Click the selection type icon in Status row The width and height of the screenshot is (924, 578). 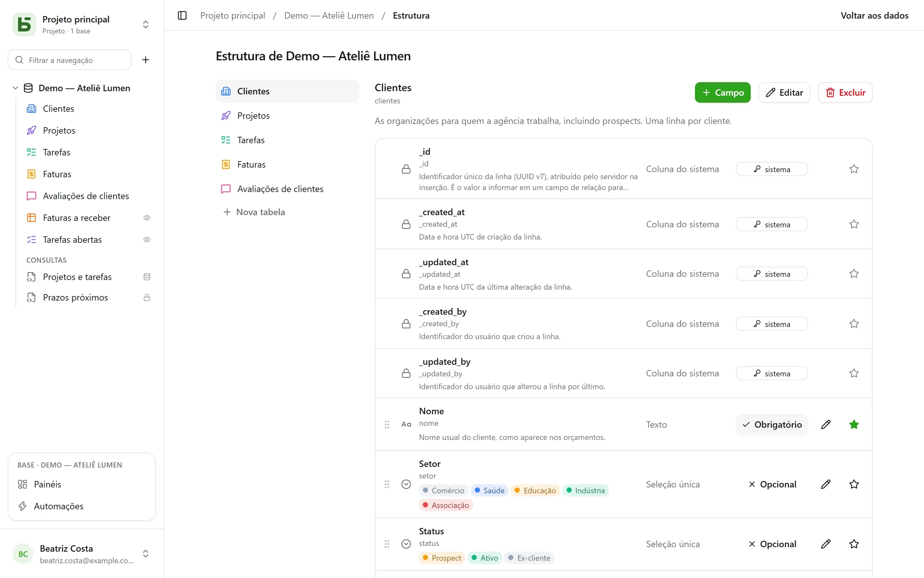pos(406,544)
